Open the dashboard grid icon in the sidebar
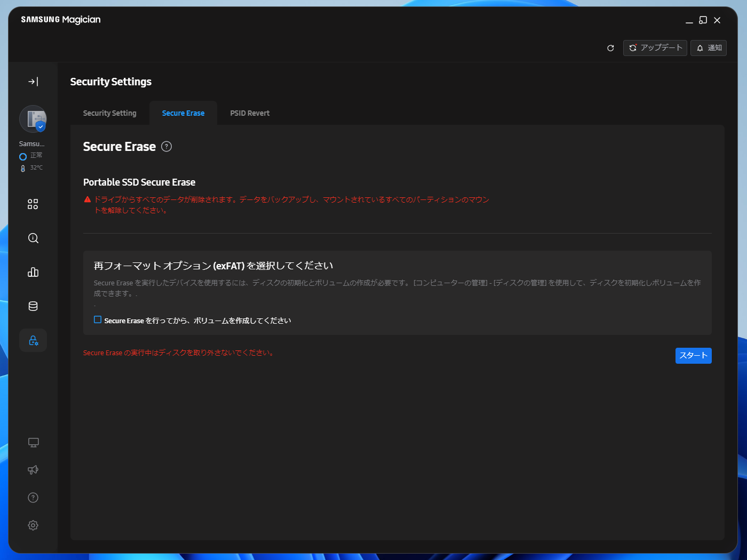The height and width of the screenshot is (560, 747). pos(33,204)
